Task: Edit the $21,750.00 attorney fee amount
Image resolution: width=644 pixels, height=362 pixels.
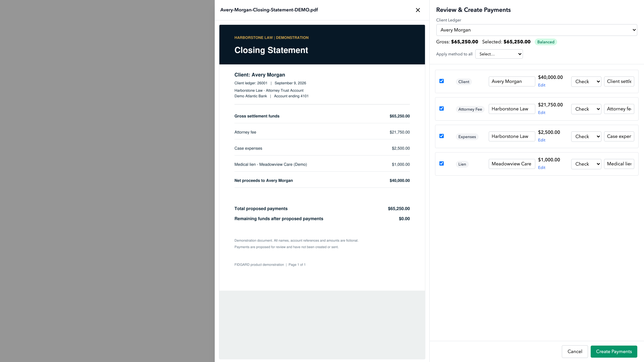Action: pyautogui.click(x=542, y=113)
